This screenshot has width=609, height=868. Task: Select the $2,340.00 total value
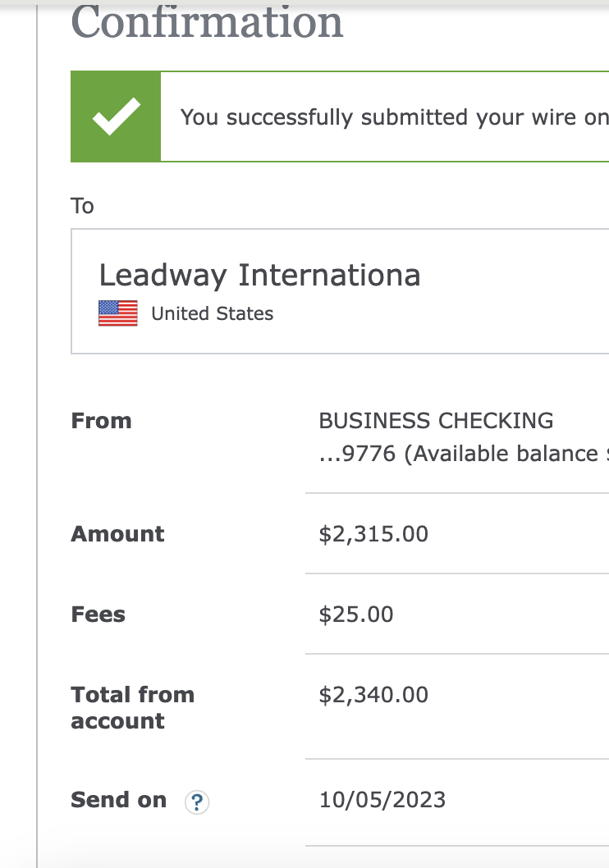coord(373,695)
